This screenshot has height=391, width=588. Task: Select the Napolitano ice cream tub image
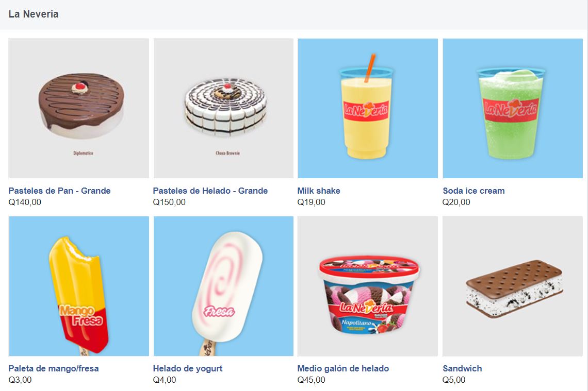coord(368,286)
